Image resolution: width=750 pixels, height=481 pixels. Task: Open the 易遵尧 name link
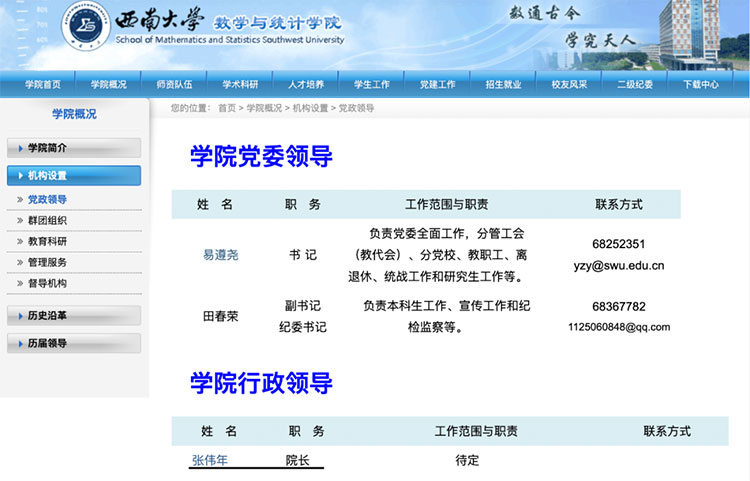tap(221, 255)
